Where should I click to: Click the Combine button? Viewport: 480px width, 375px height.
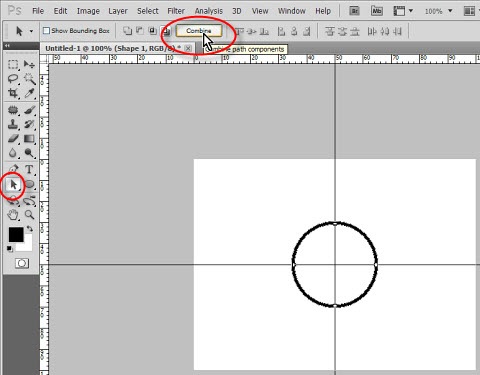point(199,31)
